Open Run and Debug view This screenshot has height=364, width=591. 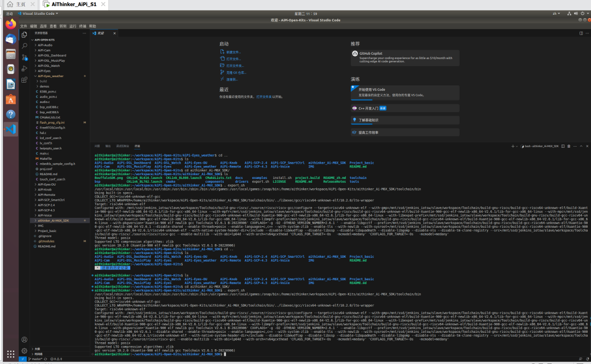[x=25, y=68]
